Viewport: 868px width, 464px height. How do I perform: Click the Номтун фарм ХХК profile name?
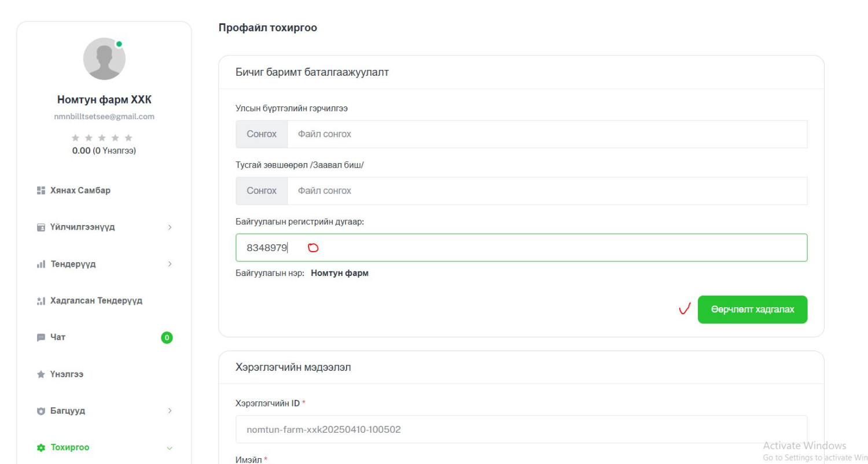pos(104,100)
